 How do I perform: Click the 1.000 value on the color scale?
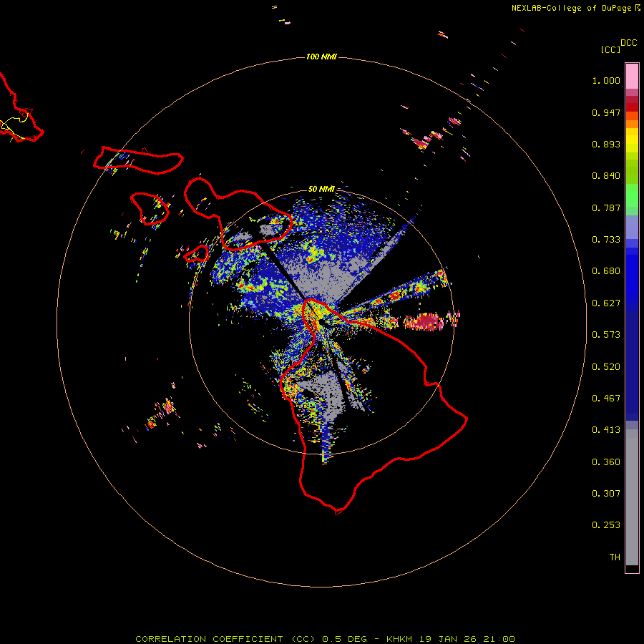(x=606, y=81)
